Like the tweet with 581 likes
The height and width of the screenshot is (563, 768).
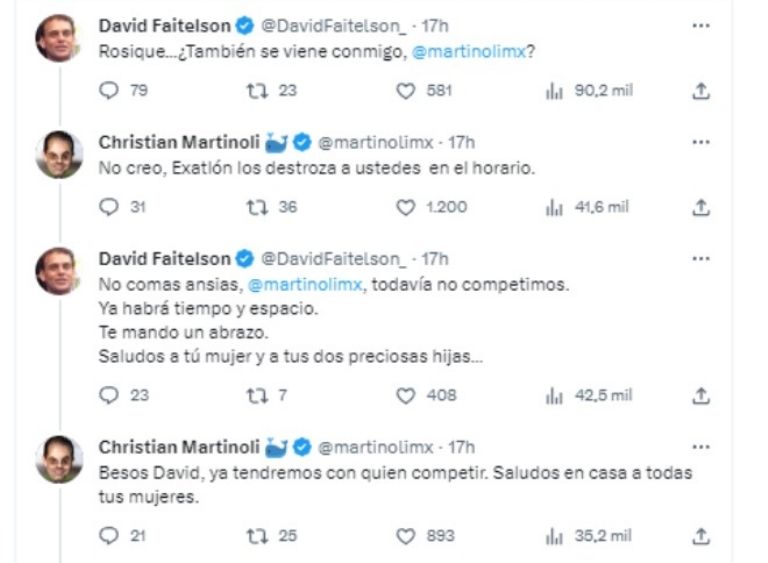click(405, 91)
